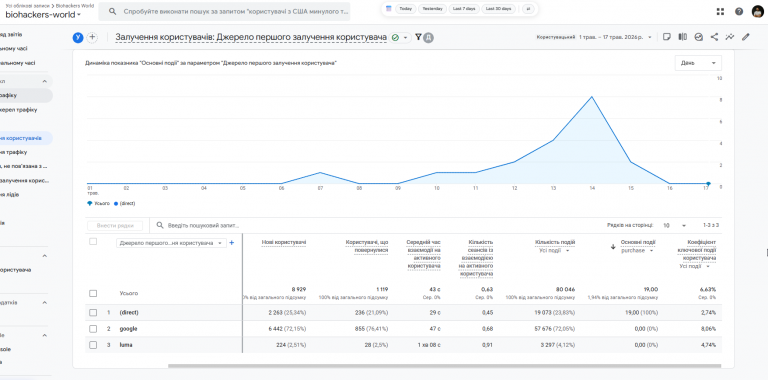
Task: Click the green check status icon near title
Action: pyautogui.click(x=395, y=37)
